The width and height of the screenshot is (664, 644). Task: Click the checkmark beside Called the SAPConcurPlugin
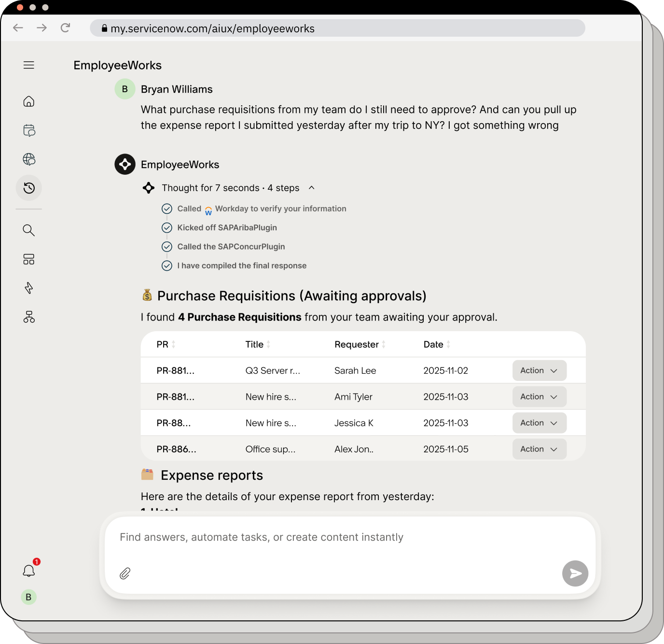click(167, 247)
